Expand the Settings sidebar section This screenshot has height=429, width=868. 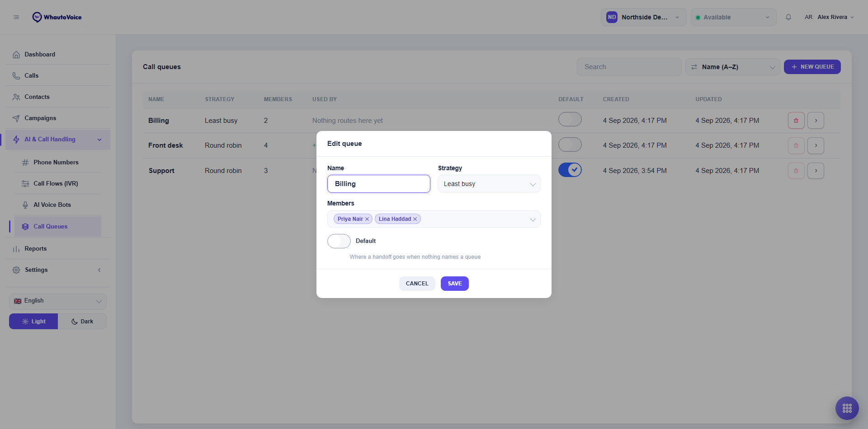pyautogui.click(x=58, y=270)
